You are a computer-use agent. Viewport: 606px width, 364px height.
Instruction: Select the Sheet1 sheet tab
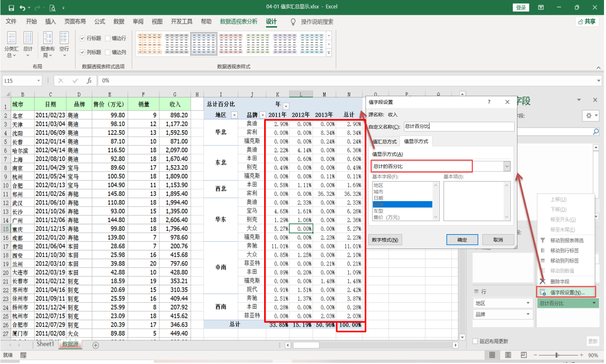coord(45,344)
